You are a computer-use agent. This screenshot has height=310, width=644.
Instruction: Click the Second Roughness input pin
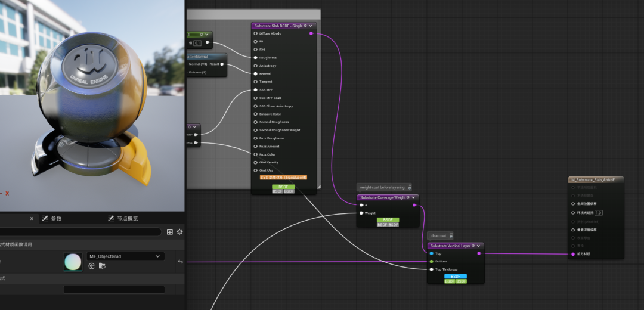[x=256, y=122]
